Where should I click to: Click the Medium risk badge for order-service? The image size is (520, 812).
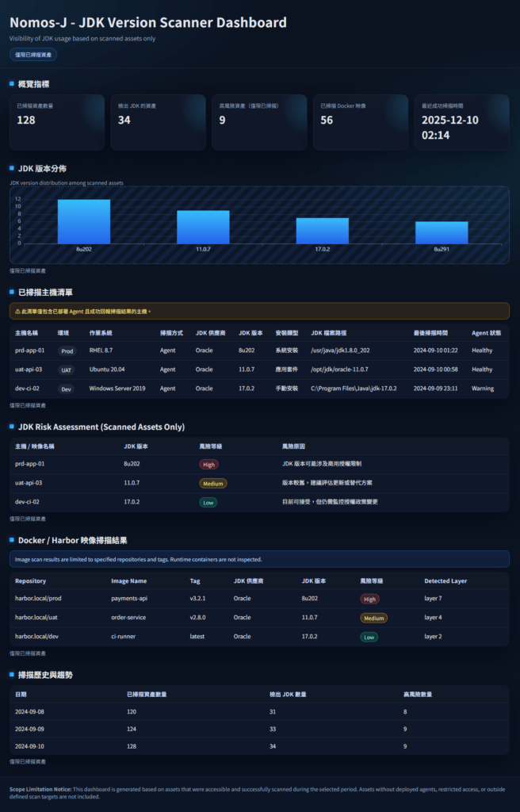click(373, 618)
